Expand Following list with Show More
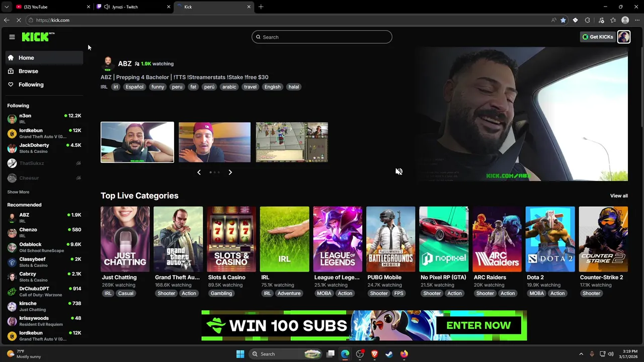Image resolution: width=644 pixels, height=362 pixels. 18,192
